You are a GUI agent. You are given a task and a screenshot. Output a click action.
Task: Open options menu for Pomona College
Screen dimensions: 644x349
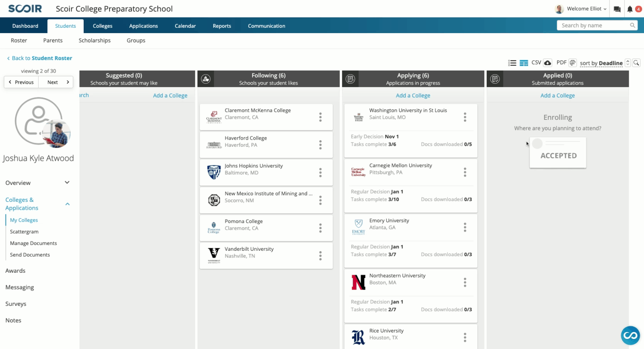click(x=320, y=228)
